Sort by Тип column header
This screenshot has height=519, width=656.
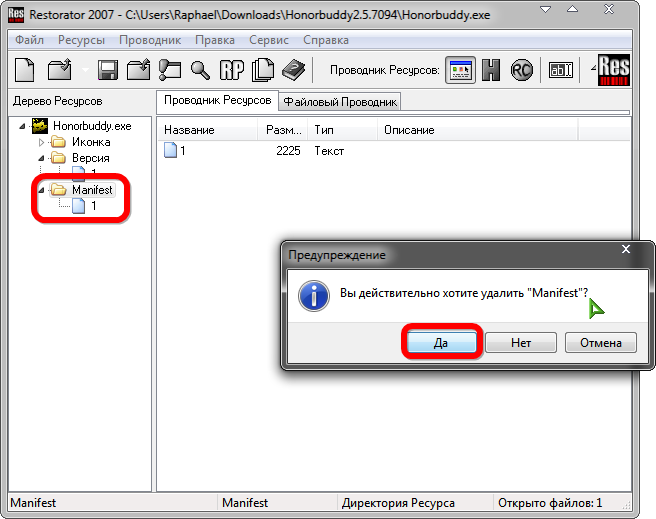pyautogui.click(x=343, y=130)
